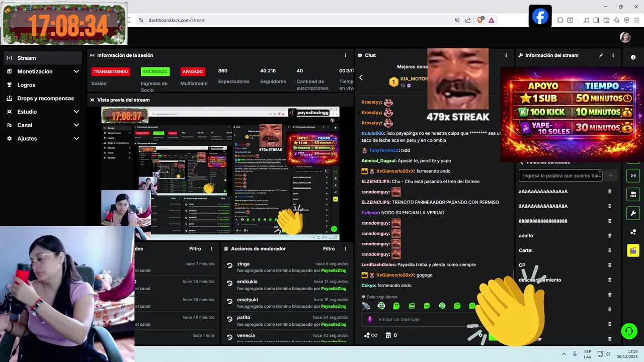Click the address bar URL dashboard.kick.com/stream
The image size is (644, 362).
click(177, 20)
